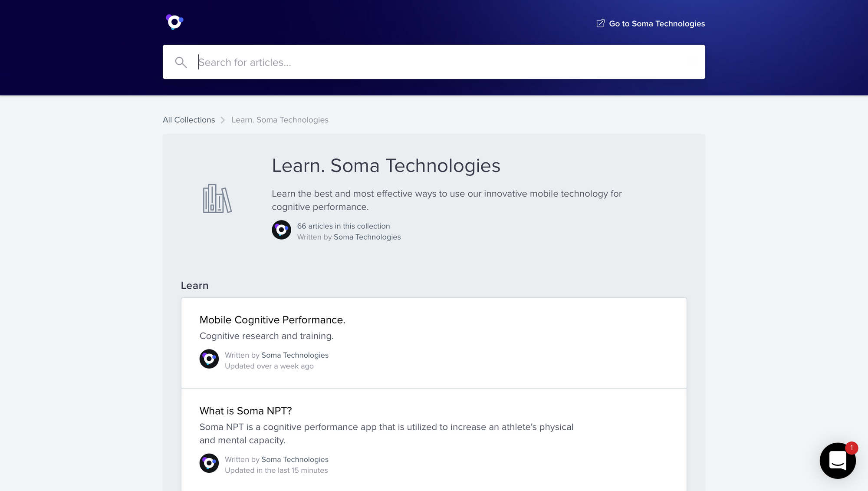Click the author avatar in What is Soma NPT card
Screen dimensions: 868x491
tap(209, 463)
